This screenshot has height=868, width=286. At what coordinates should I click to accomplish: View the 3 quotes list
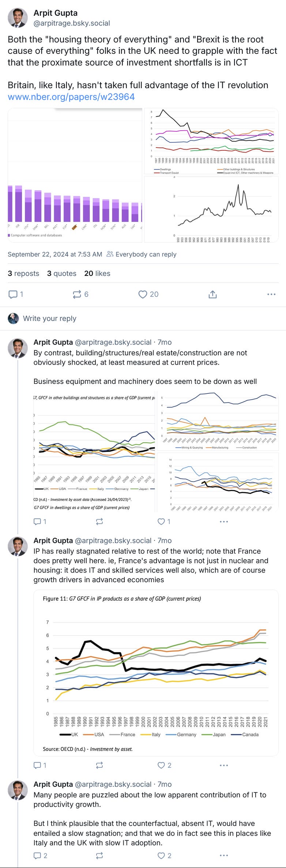62,273
